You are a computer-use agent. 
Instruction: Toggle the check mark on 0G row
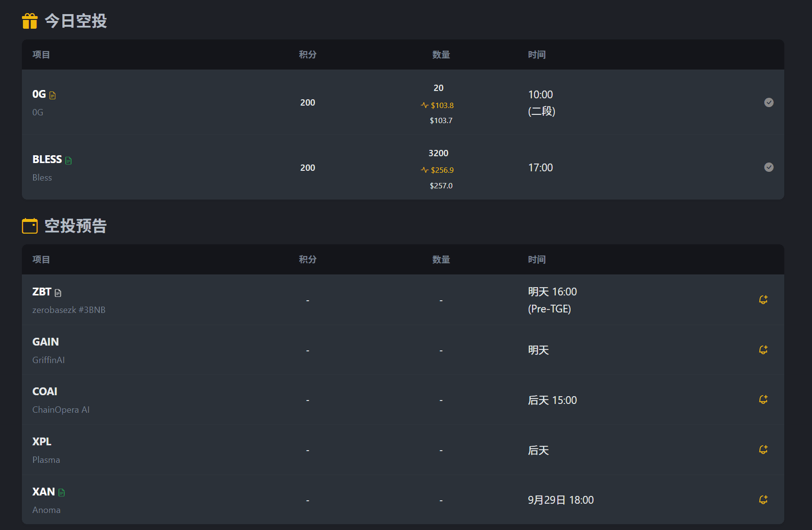(x=769, y=102)
